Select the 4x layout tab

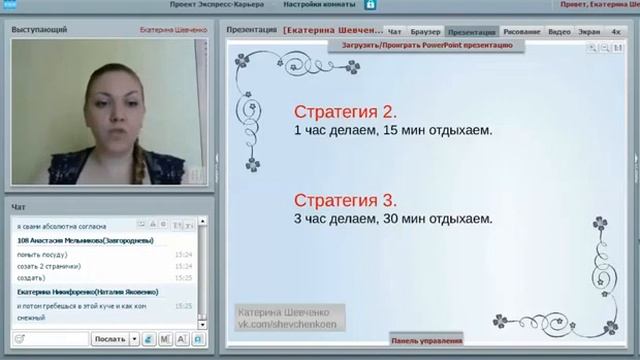(616, 31)
